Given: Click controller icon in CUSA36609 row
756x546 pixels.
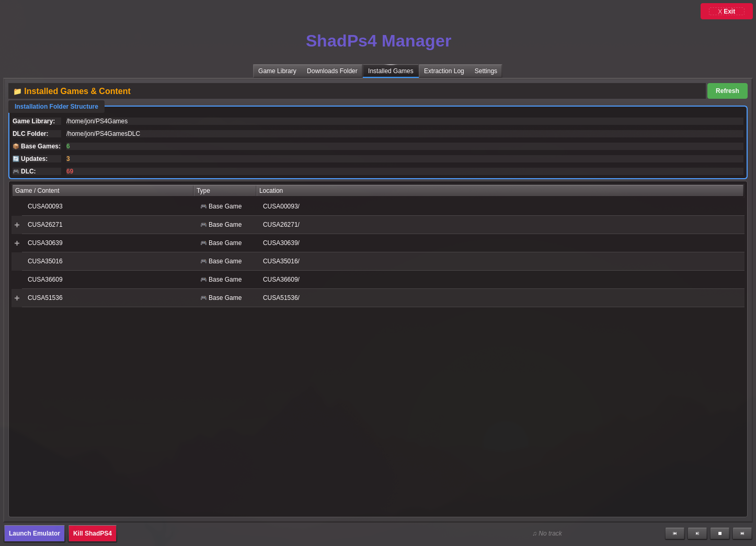Looking at the screenshot, I should point(203,280).
